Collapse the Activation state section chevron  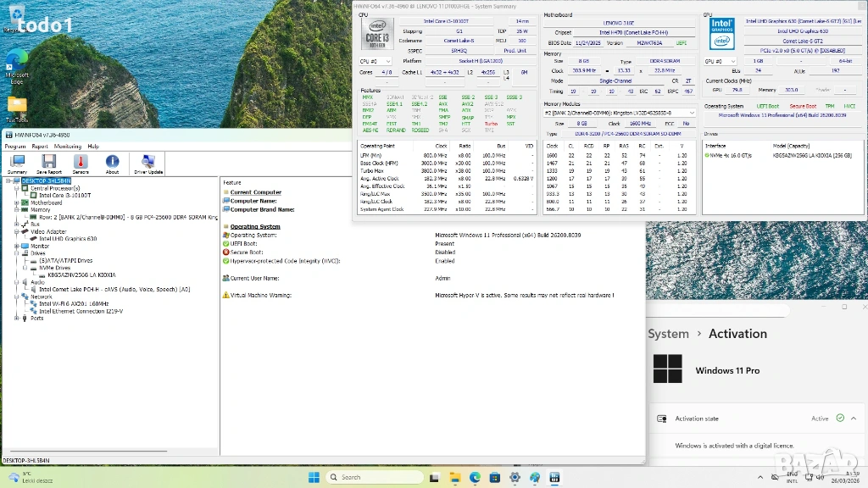pyautogui.click(x=854, y=418)
